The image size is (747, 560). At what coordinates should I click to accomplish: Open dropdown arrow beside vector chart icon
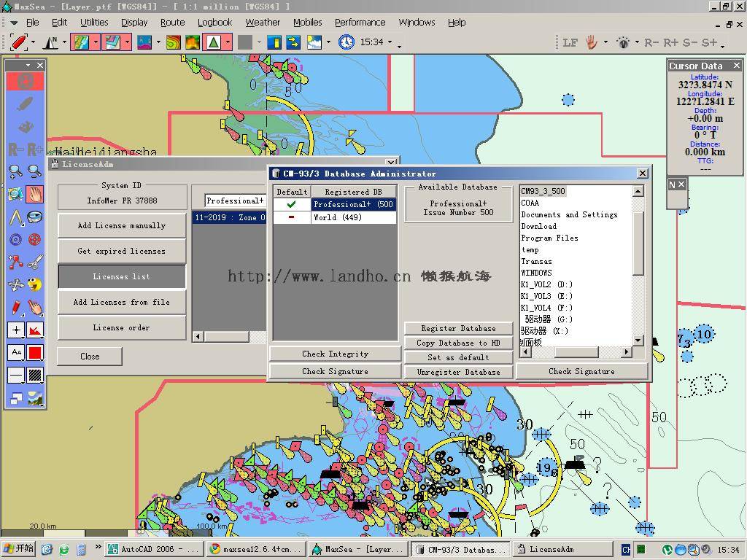[x=127, y=42]
